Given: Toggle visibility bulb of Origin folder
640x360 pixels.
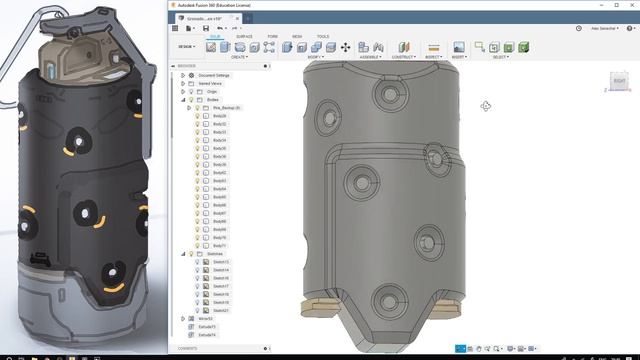Looking at the screenshot, I should click(x=191, y=91).
